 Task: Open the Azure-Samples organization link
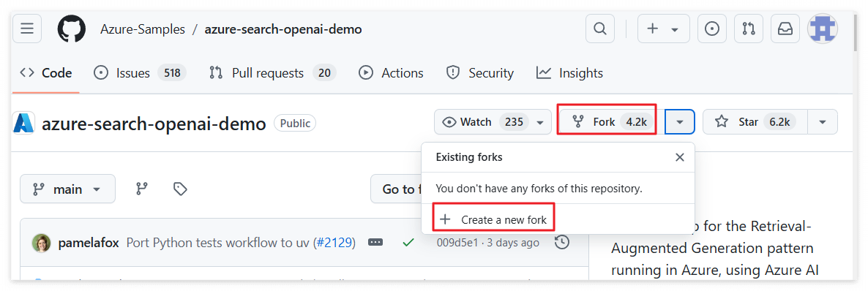[x=143, y=29]
